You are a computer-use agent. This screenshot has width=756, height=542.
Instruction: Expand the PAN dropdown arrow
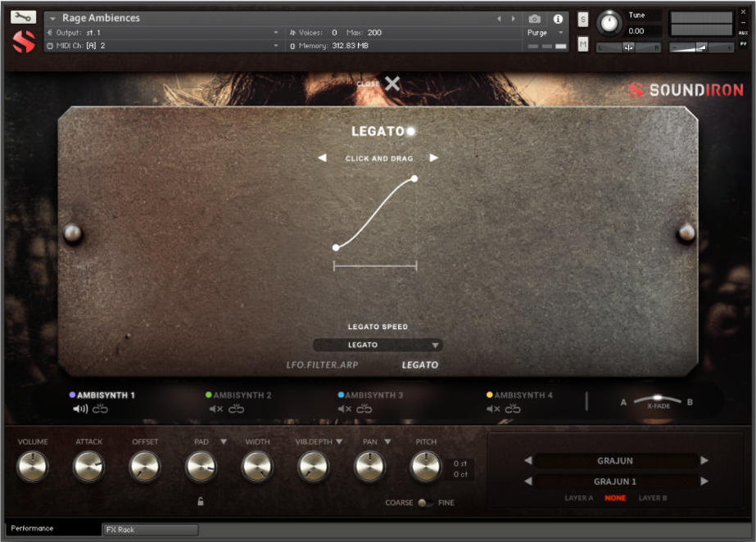coord(386,440)
